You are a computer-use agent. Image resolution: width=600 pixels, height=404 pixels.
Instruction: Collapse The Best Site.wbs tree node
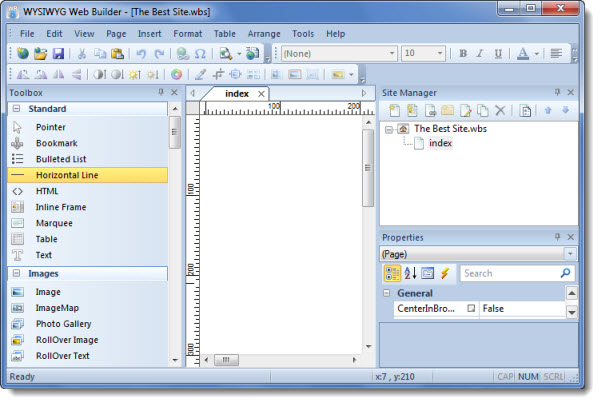click(x=389, y=129)
